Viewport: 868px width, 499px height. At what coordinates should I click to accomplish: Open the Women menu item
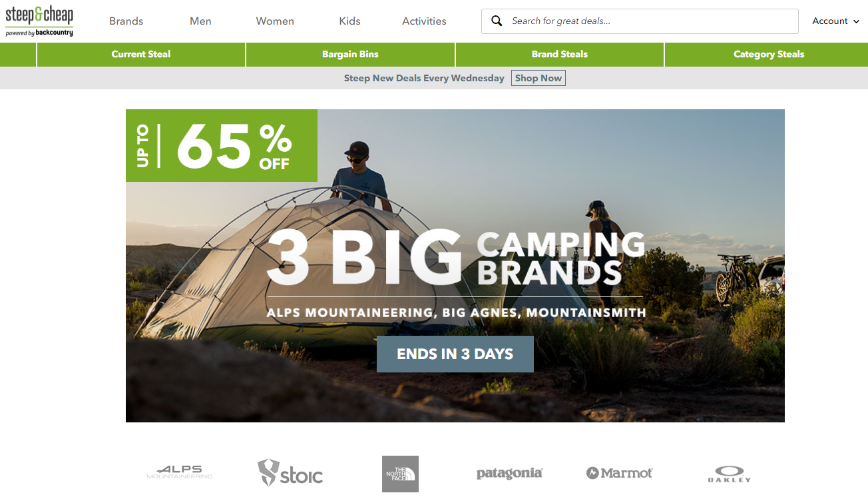coord(275,21)
